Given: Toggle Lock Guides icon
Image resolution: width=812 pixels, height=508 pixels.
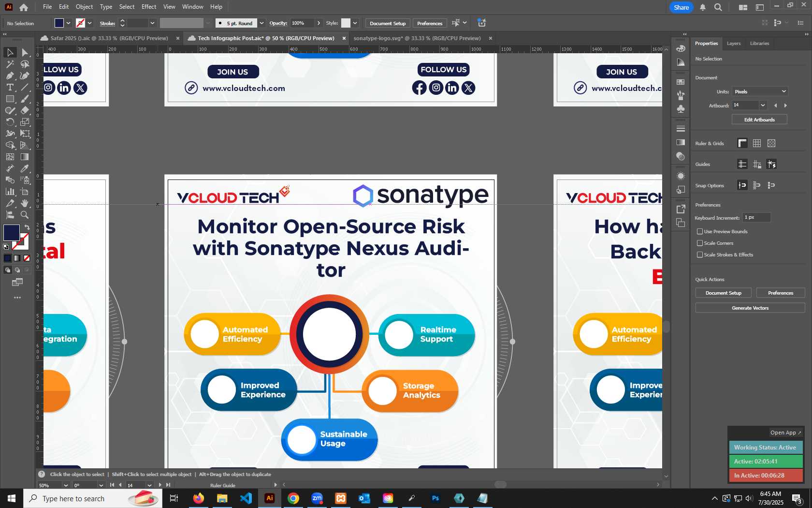Looking at the screenshot, I should click(757, 164).
